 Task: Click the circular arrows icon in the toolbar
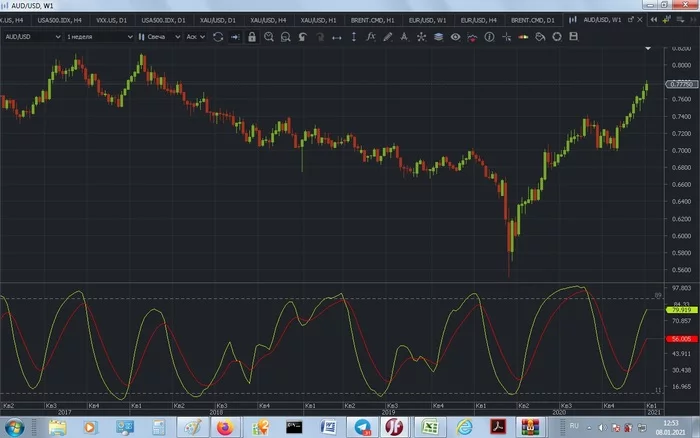coord(557,37)
